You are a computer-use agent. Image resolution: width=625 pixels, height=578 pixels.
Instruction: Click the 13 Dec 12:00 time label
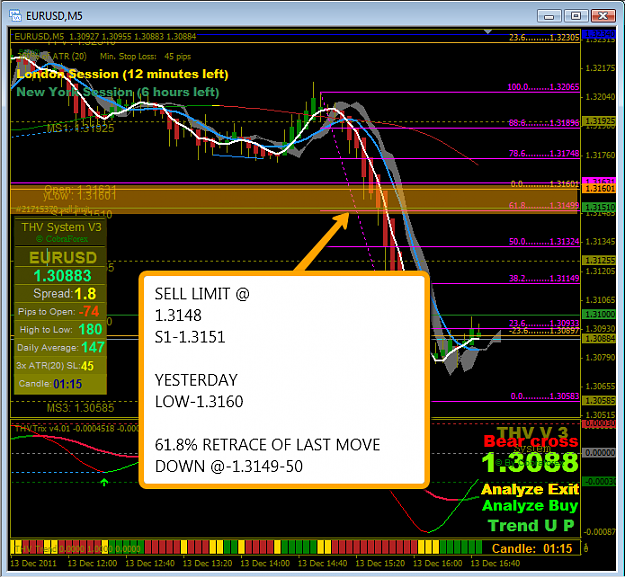(92, 564)
